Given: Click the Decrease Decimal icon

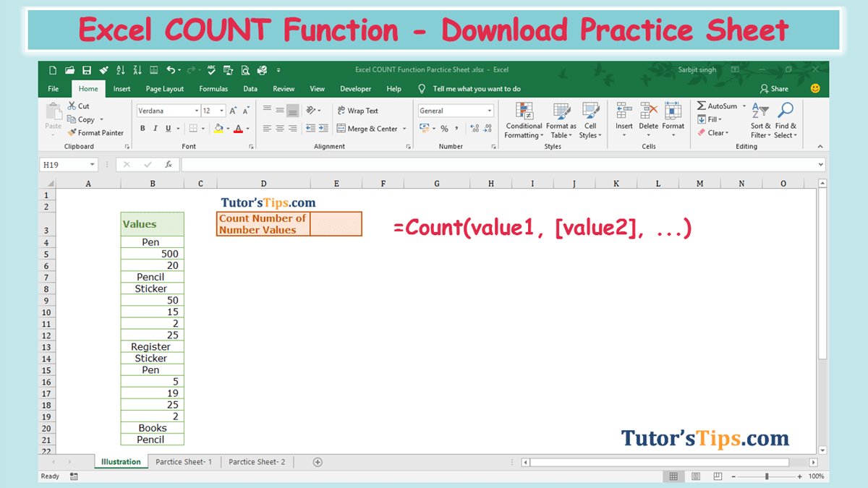Looking at the screenshot, I should [487, 129].
